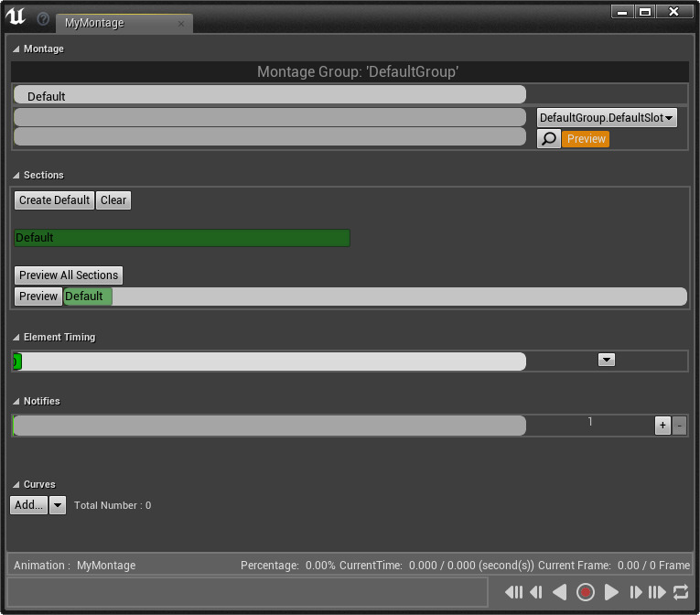Open the DefaultGroup.DefaultSlot dropdown
The width and height of the screenshot is (700, 615).
coord(607,118)
